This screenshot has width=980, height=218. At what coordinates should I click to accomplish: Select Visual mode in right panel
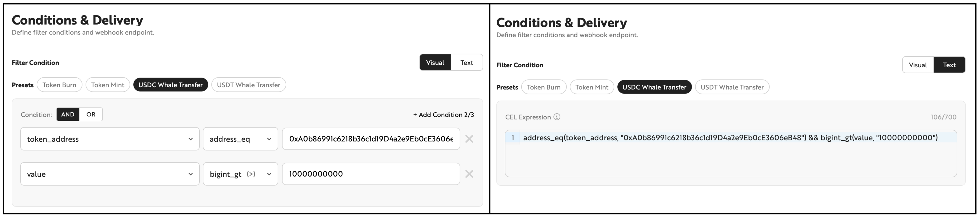click(x=918, y=65)
